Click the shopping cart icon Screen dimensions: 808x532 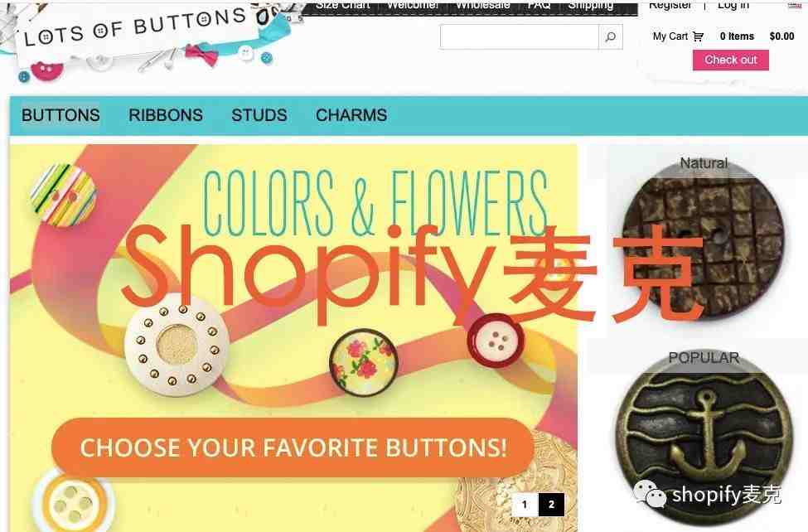(699, 36)
